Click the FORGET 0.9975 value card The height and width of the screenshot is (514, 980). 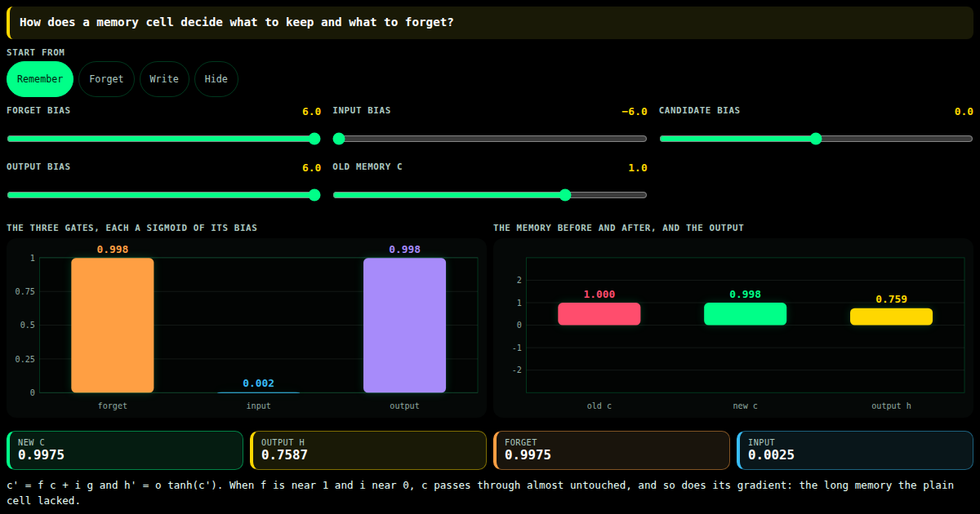coord(612,450)
